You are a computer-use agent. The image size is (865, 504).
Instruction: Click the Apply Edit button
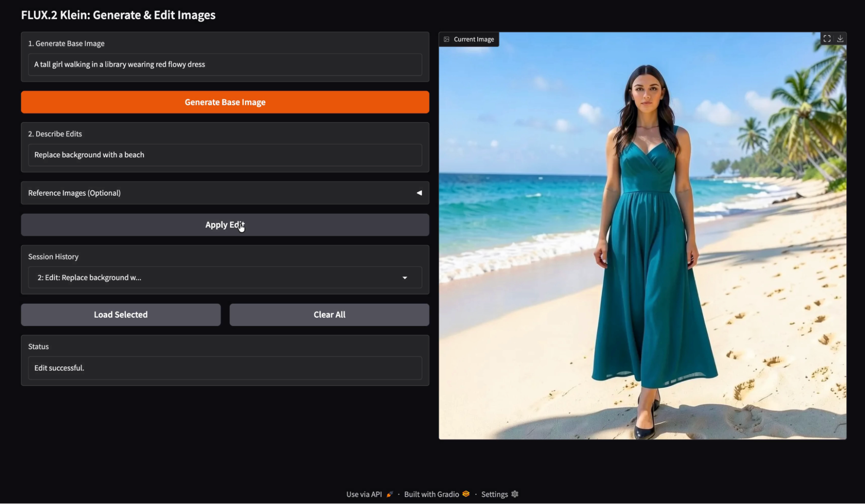pos(225,225)
